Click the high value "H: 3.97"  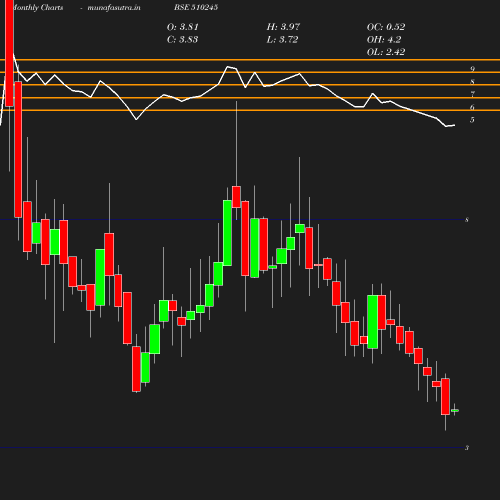coord(283,27)
